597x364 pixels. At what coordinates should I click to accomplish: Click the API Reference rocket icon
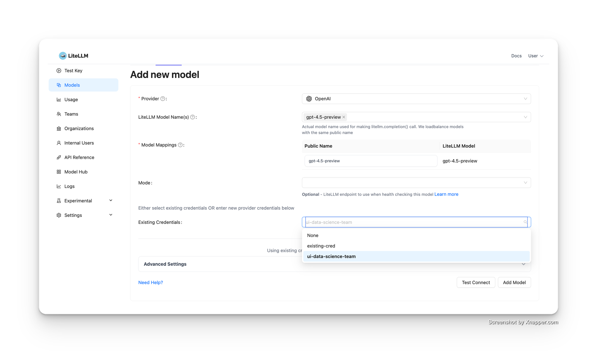[x=59, y=157]
